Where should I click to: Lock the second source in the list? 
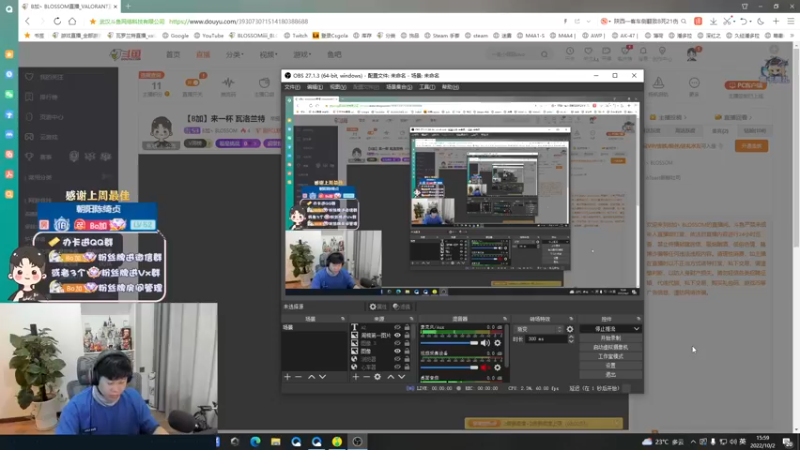pos(407,335)
